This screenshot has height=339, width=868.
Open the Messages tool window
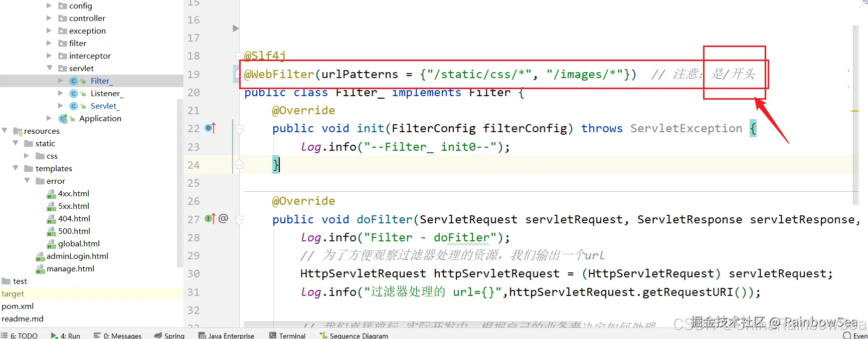pyautogui.click(x=117, y=335)
